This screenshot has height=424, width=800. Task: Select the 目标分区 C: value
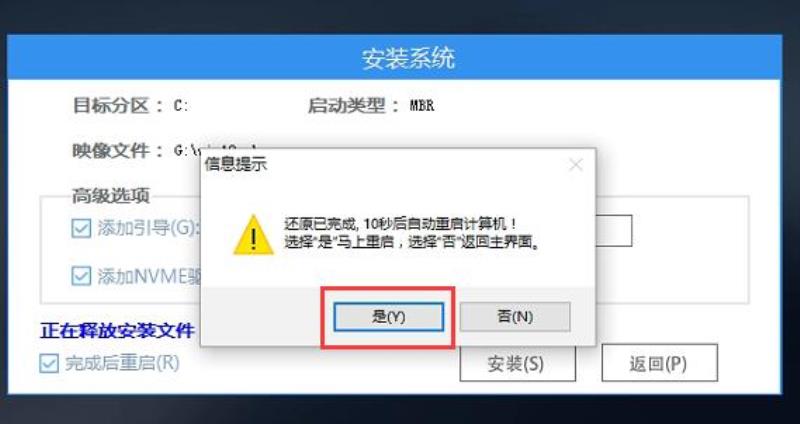(x=181, y=106)
